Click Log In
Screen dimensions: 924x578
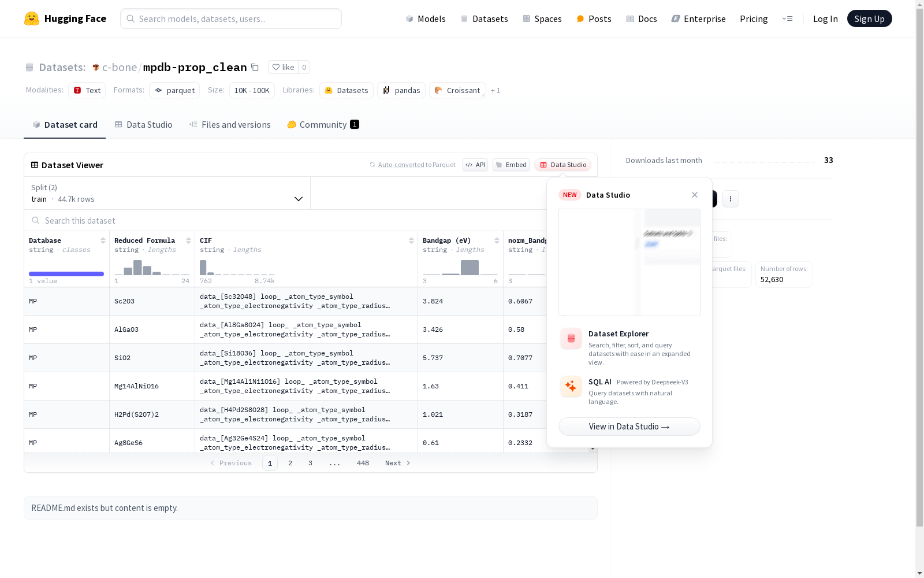pyautogui.click(x=825, y=18)
